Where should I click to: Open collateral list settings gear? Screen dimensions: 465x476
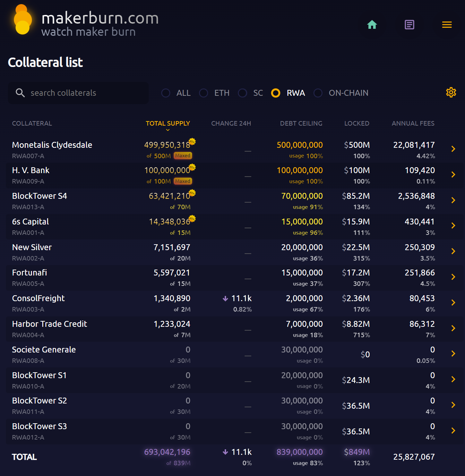pos(451,92)
